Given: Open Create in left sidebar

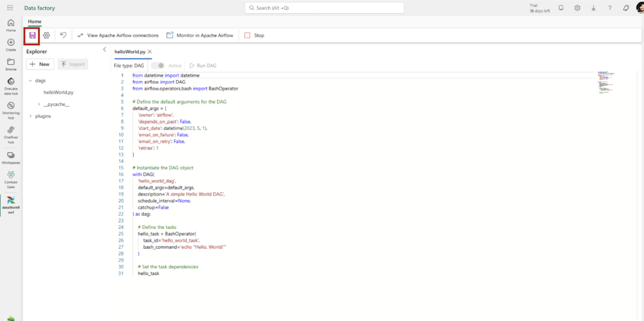Looking at the screenshot, I should click(11, 45).
